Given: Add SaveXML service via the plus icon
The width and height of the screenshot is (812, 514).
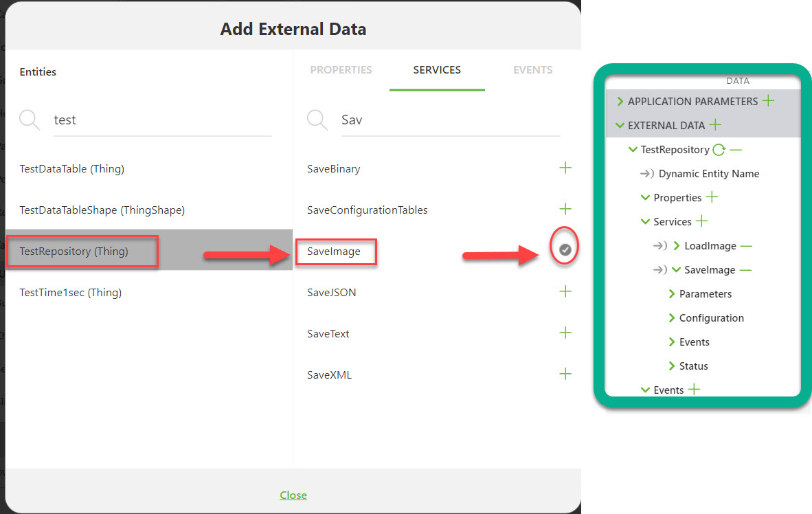Looking at the screenshot, I should coord(565,373).
